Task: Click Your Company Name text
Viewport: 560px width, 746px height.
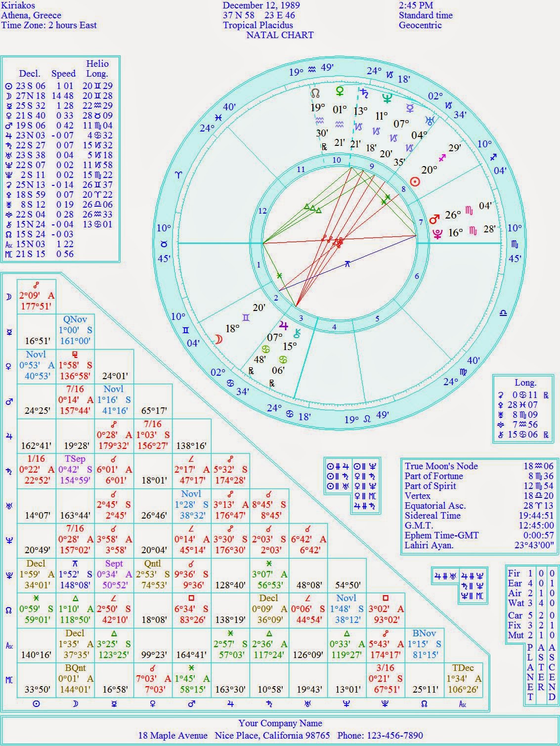Action: [280, 723]
